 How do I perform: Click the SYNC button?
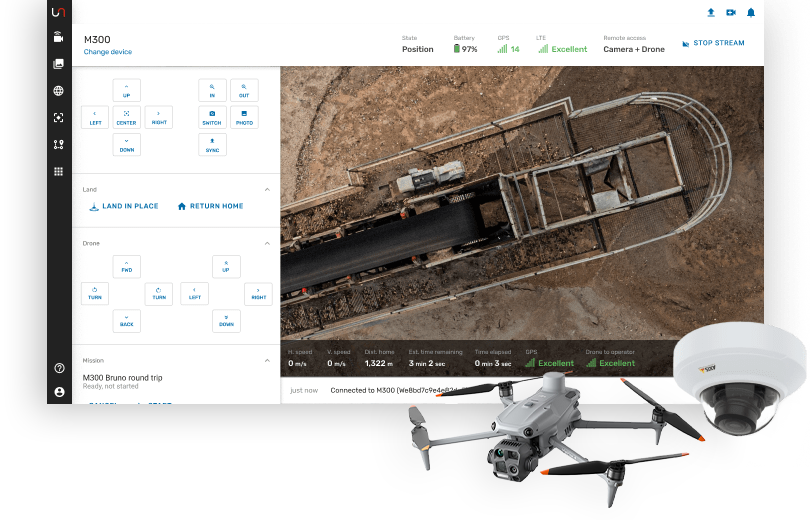point(212,145)
